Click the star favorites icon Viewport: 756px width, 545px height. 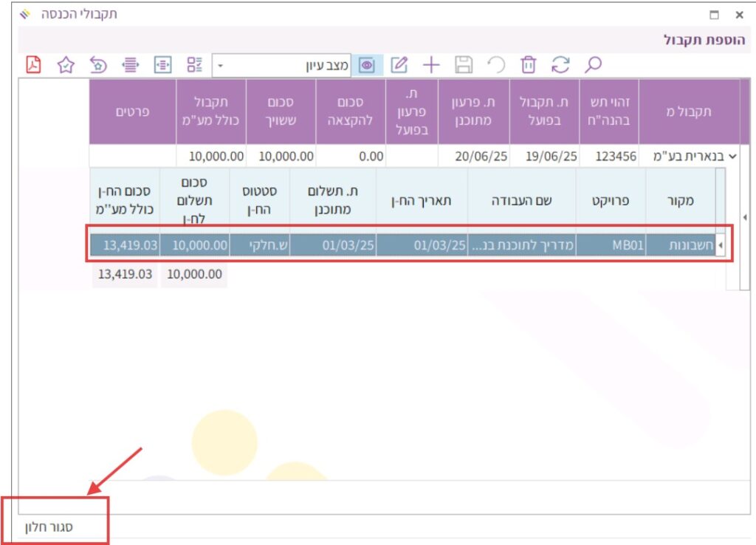pos(66,65)
